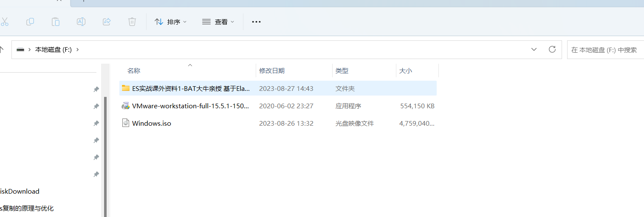
Task: Open the 查看 view dropdown
Action: [x=218, y=22]
